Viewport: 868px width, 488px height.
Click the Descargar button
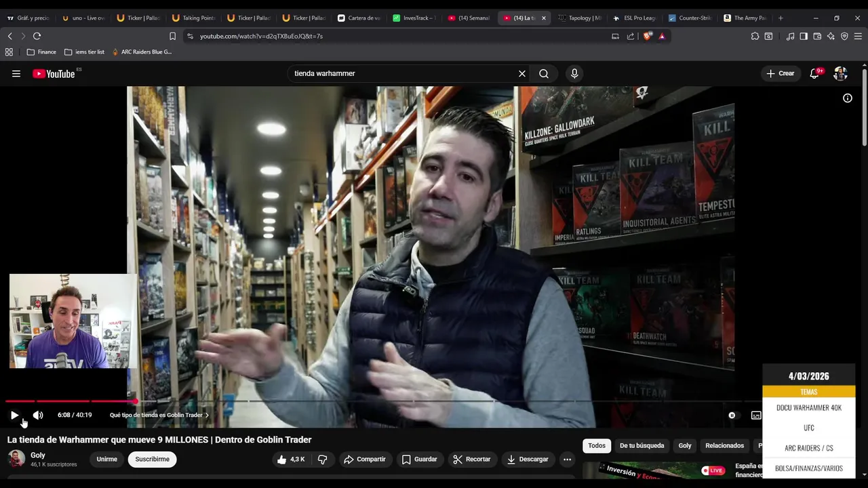(x=527, y=459)
